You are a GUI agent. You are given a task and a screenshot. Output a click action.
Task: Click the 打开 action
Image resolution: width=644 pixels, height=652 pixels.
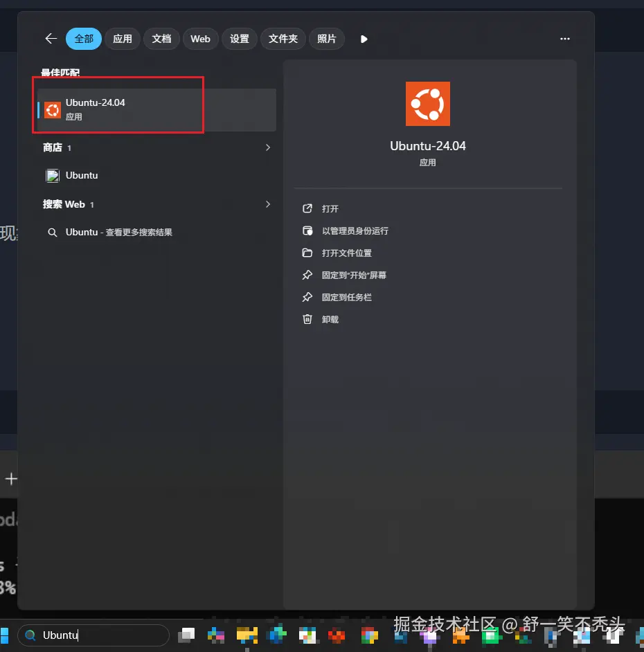(330, 209)
